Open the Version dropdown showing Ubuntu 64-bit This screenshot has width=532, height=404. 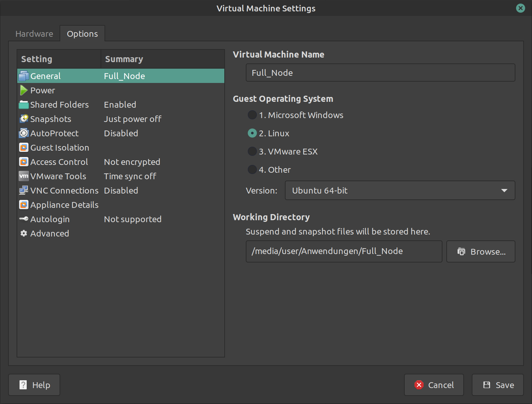click(x=400, y=190)
